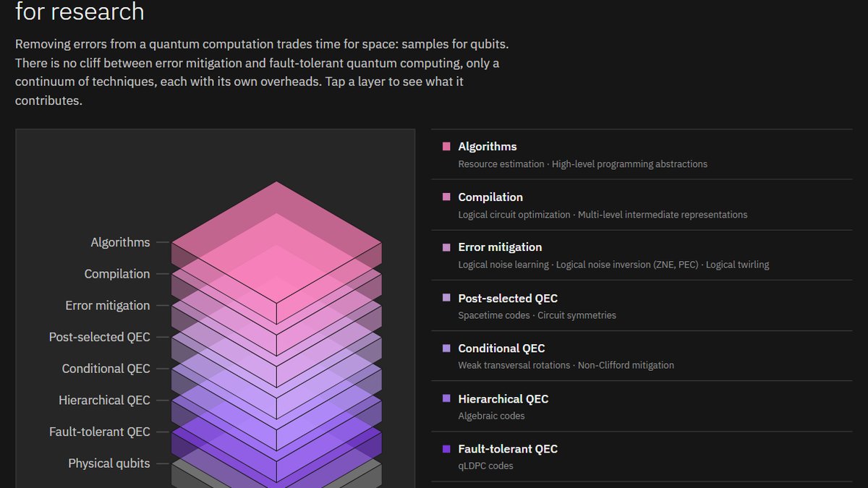
Task: Click the Compilation label beside the stack
Action: tap(117, 274)
